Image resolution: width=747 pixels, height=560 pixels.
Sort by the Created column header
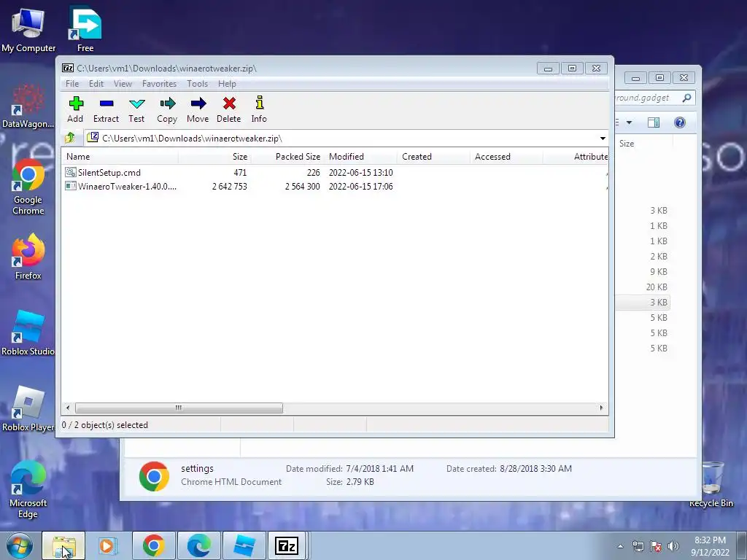(433, 157)
